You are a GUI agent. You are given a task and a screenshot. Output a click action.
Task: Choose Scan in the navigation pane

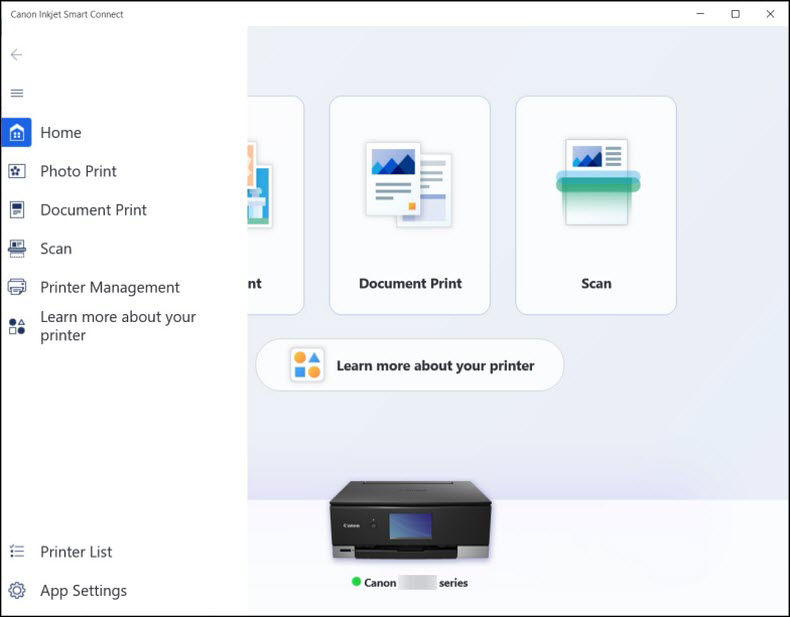coord(56,249)
